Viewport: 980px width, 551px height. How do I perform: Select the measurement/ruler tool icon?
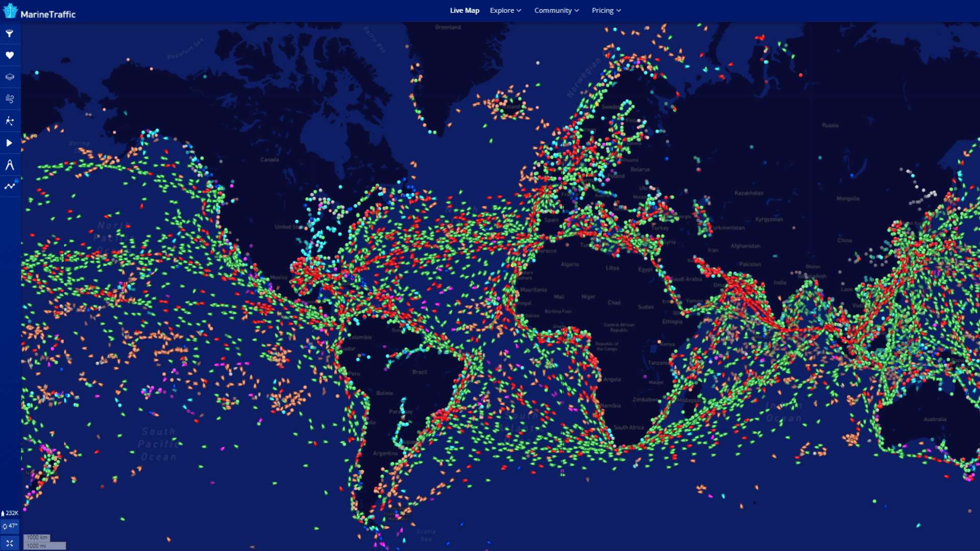[9, 164]
